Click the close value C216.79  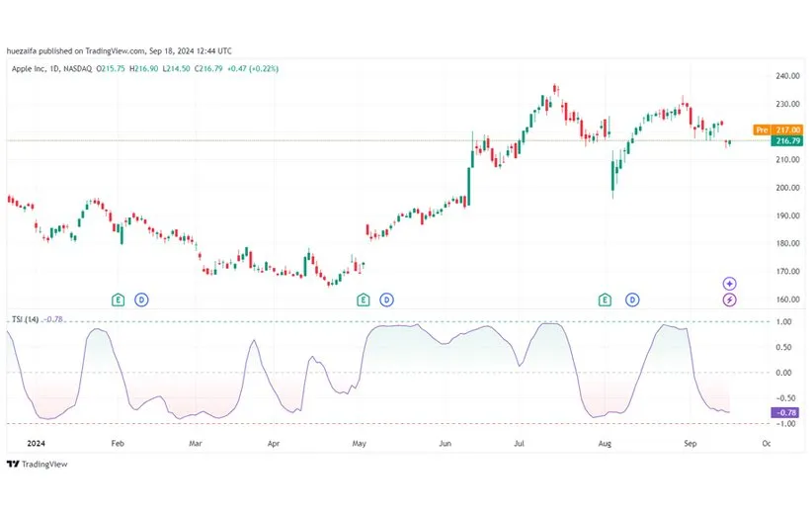(208, 68)
